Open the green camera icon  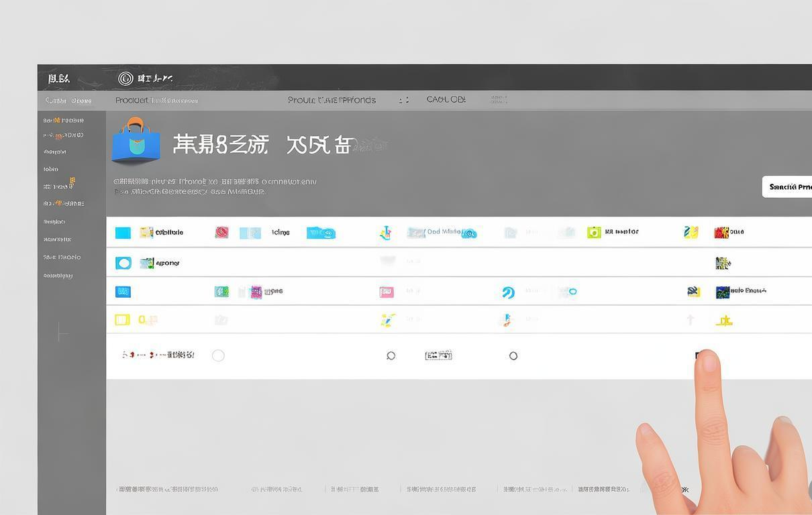[594, 233]
